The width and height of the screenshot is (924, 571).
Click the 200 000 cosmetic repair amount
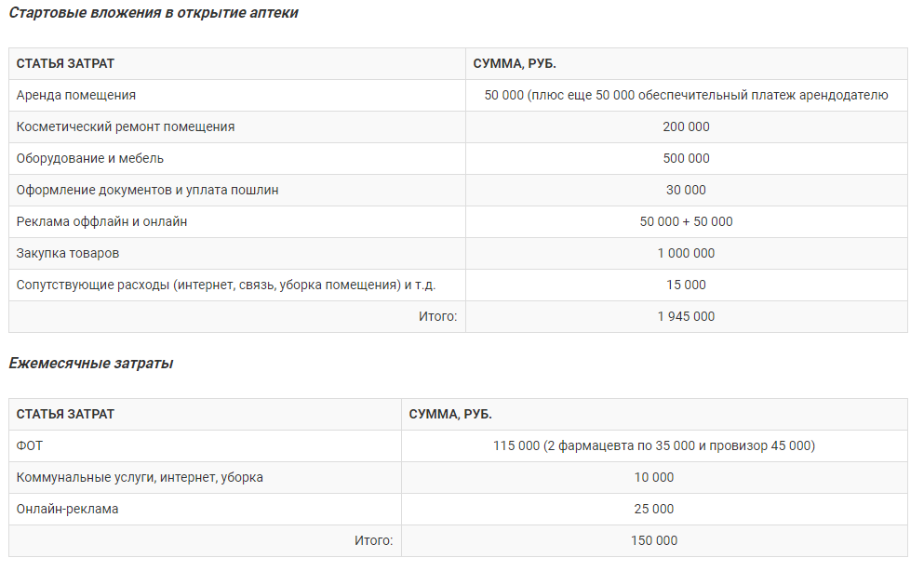point(686,126)
